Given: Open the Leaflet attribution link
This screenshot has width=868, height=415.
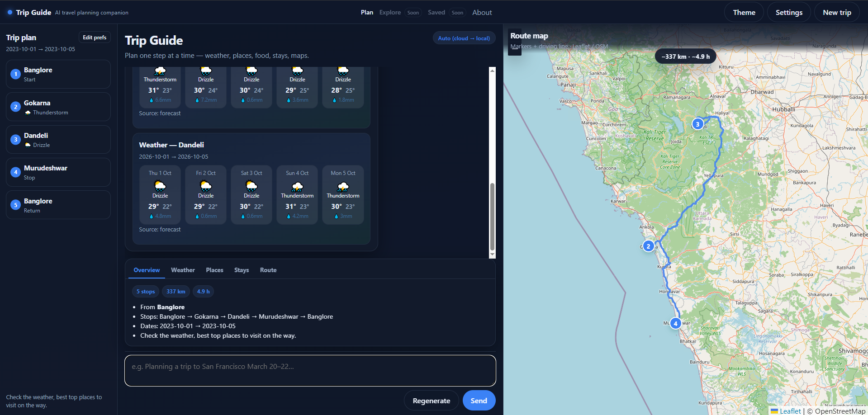Looking at the screenshot, I should [x=790, y=411].
